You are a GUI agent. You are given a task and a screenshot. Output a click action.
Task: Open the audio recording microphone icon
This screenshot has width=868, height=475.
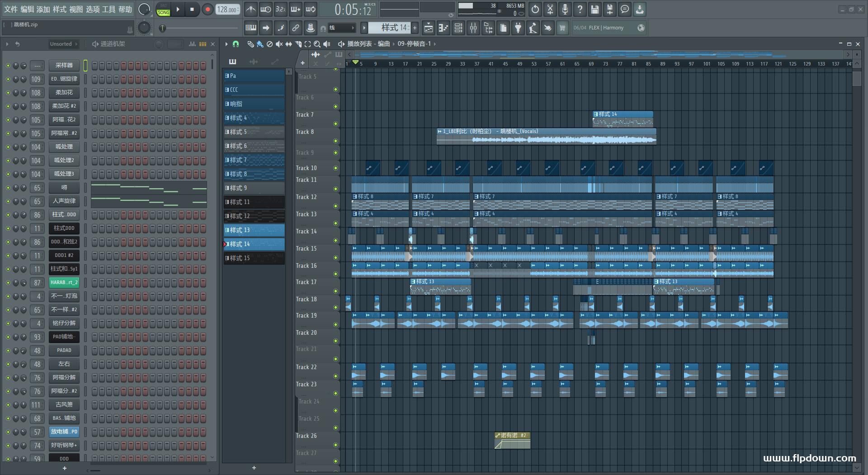pos(565,9)
